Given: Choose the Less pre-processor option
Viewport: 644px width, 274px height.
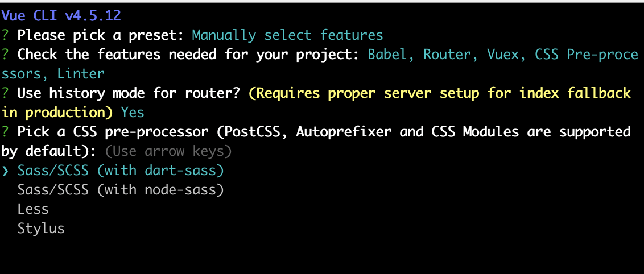Looking at the screenshot, I should [33, 209].
